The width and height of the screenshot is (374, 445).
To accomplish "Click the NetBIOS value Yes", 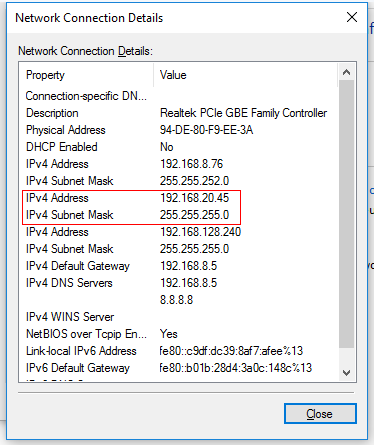I will [169, 334].
